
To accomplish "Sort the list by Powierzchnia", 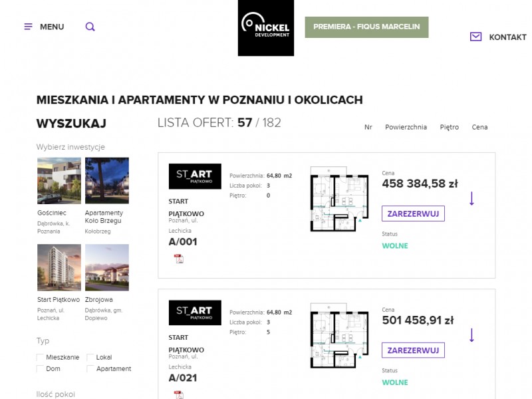I will [x=406, y=127].
